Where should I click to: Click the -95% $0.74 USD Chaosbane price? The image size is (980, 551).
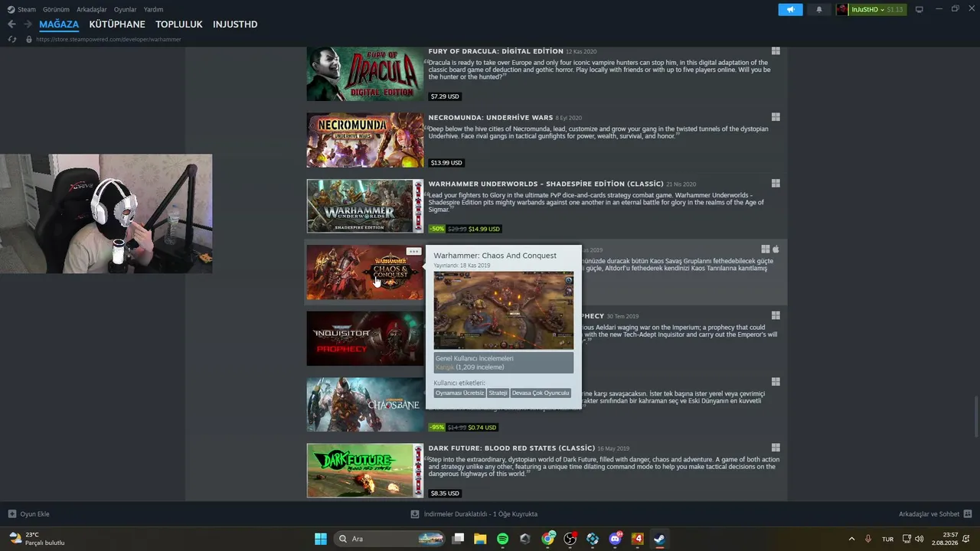(463, 427)
